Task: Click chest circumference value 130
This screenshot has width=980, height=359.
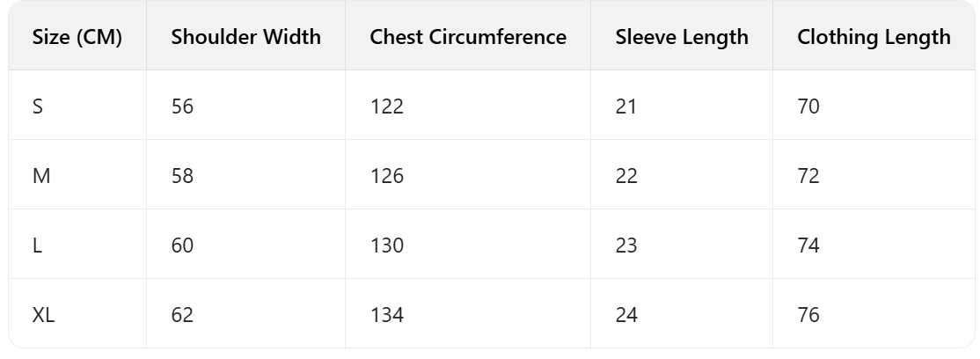Action: point(387,245)
